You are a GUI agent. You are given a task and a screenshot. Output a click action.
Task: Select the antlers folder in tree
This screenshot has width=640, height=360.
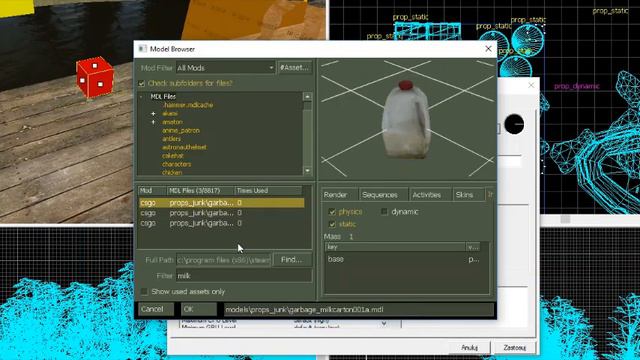pos(171,139)
